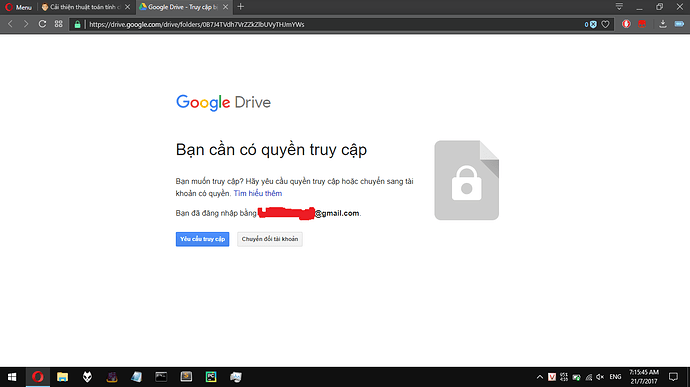Viewport: 690px width, 387px height.
Task: Open Command Prompt from taskbar
Action: click(x=161, y=377)
